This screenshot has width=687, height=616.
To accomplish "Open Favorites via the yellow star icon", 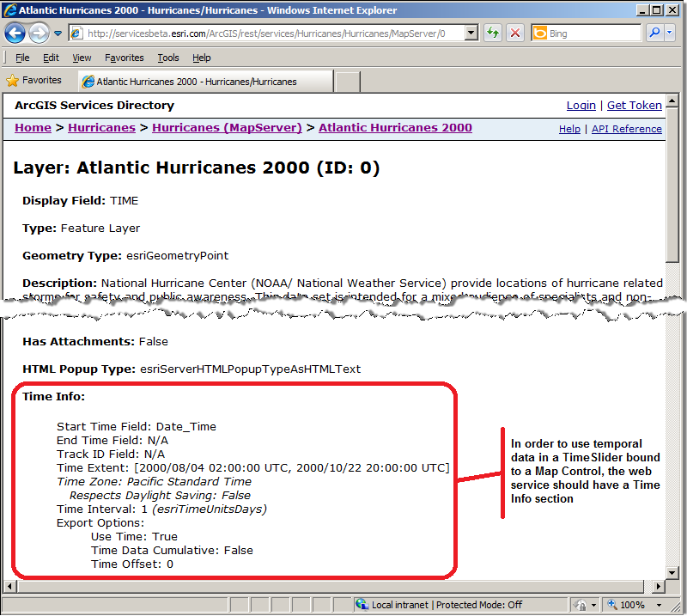I will click(15, 79).
